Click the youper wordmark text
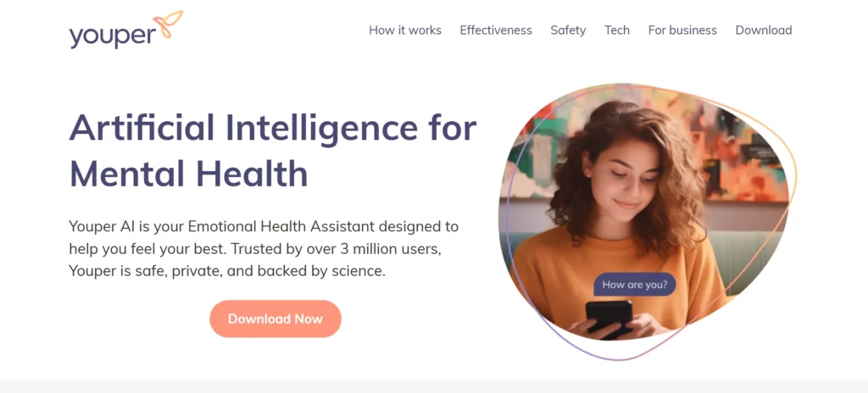Image resolution: width=868 pixels, height=393 pixels. point(113,36)
